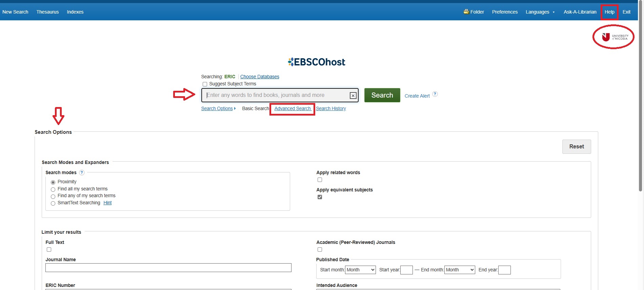Viewport: 644px width, 290px height.
Task: Click the Folder icon in top bar
Action: click(x=466, y=12)
